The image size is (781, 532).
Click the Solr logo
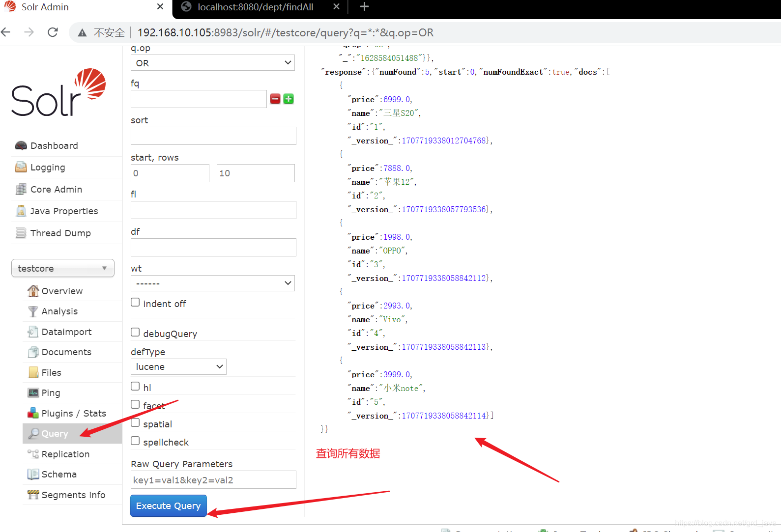coord(58,92)
